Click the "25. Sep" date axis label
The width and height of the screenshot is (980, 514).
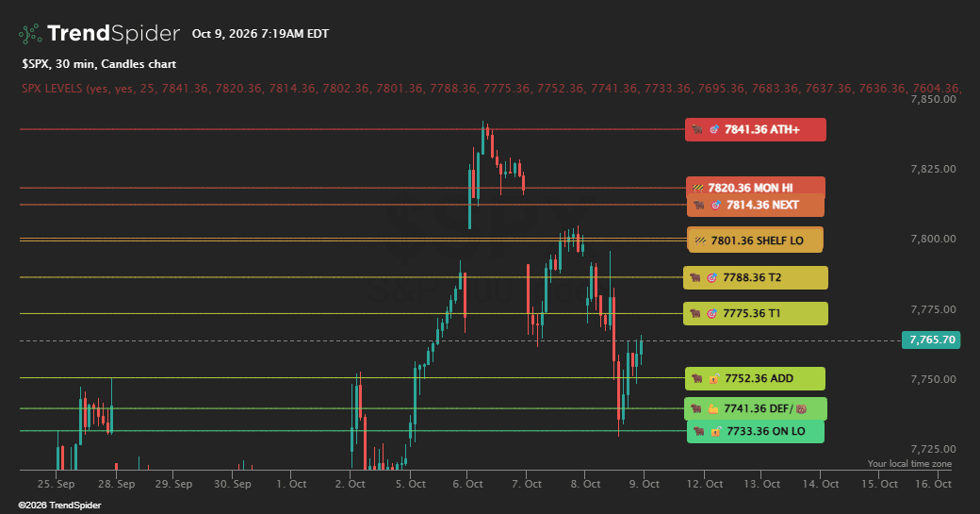[x=56, y=484]
